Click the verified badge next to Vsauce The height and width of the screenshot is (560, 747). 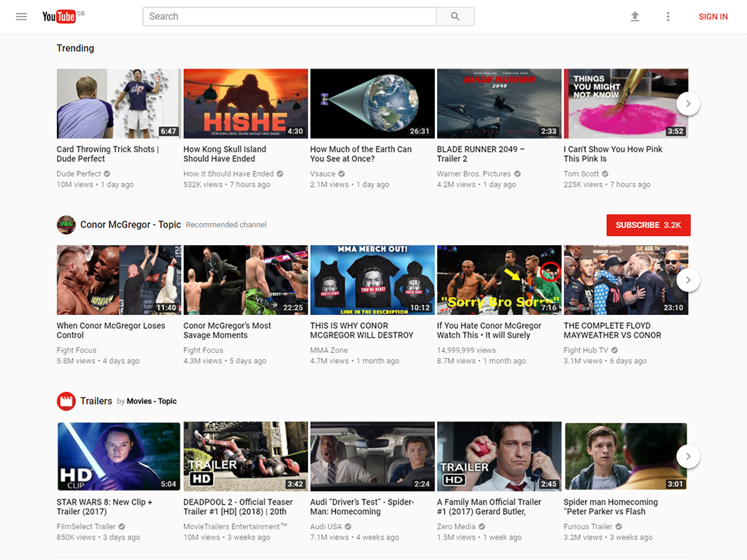coord(343,174)
